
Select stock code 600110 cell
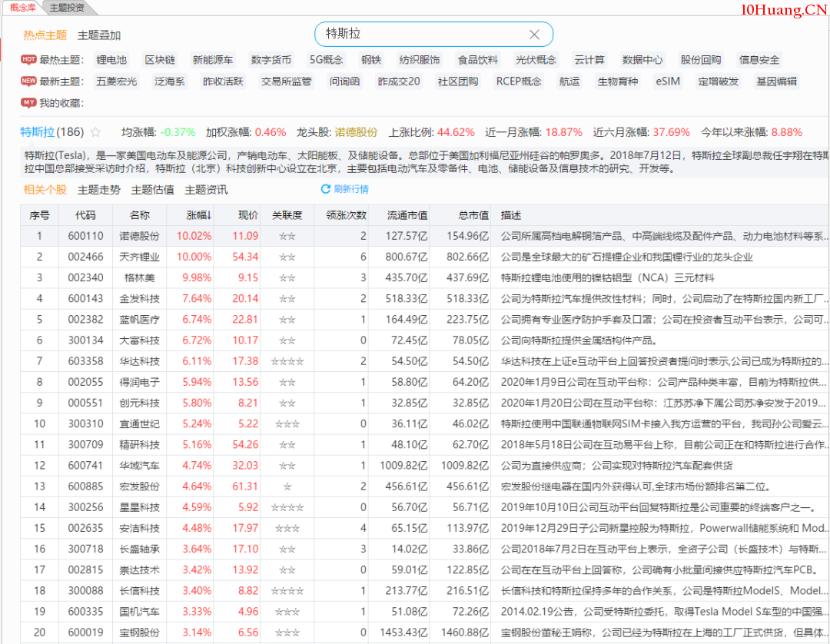click(85, 236)
